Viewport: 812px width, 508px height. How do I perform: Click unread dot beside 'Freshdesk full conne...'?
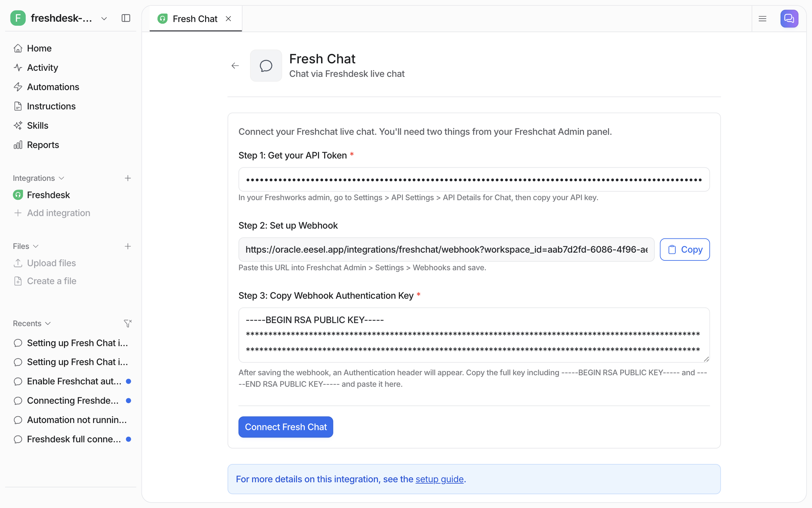128,439
